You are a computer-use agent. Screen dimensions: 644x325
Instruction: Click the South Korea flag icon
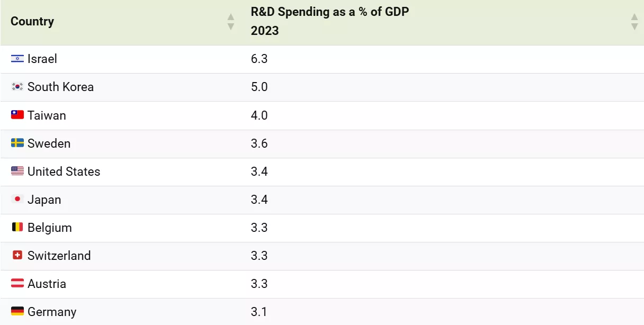(16, 87)
